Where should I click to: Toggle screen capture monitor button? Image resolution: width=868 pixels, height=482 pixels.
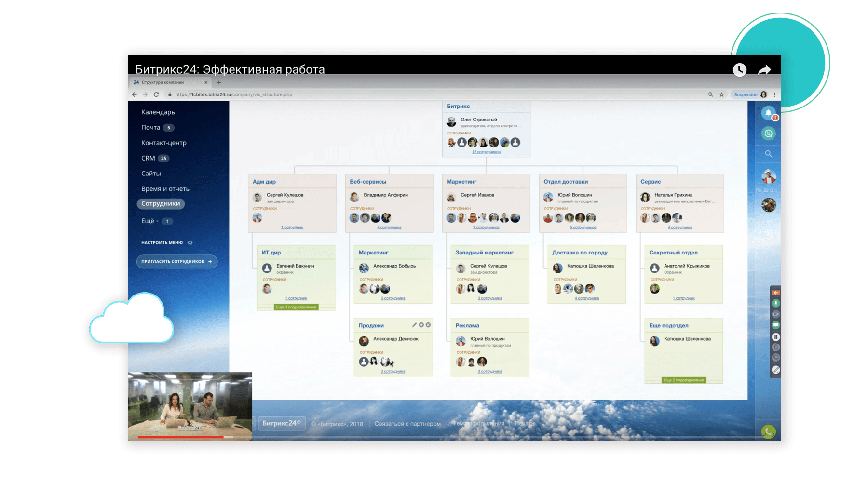pyautogui.click(x=775, y=325)
